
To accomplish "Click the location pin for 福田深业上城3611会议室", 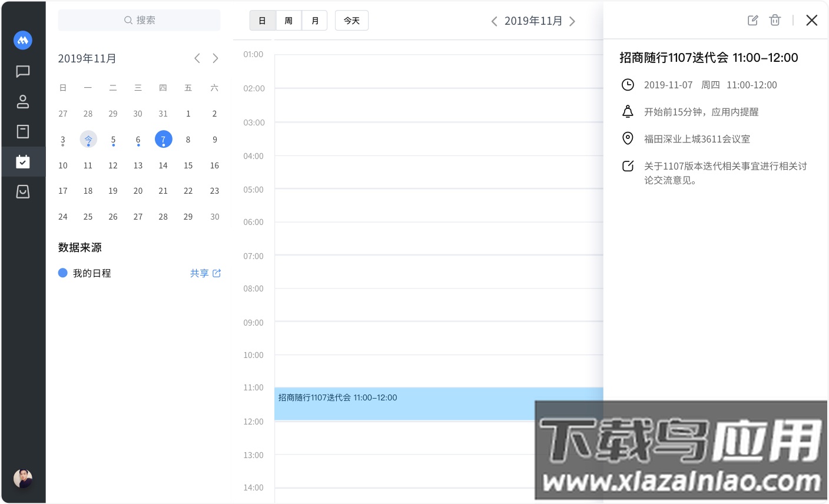I will [628, 139].
